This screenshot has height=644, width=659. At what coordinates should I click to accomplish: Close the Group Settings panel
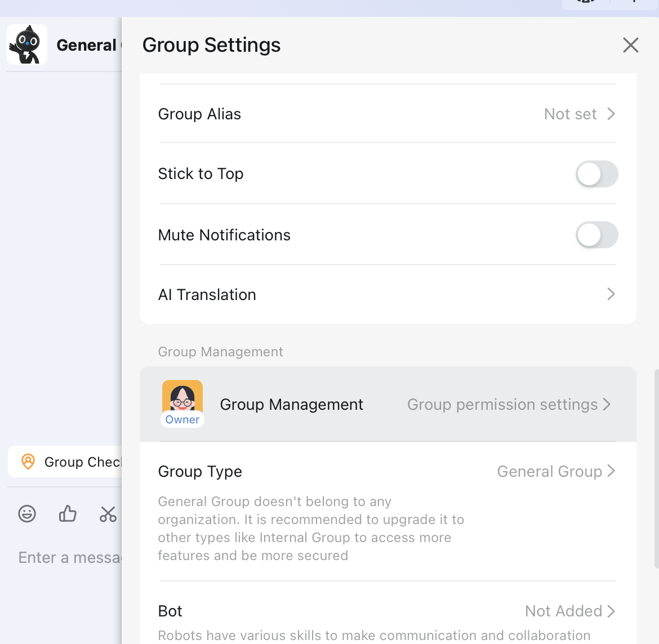pos(630,45)
